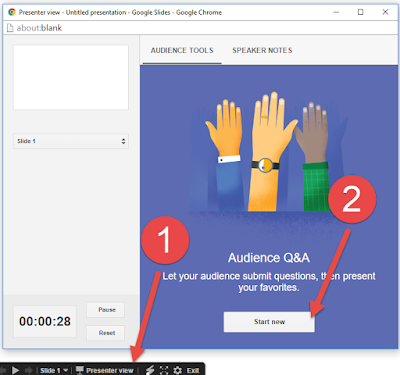Maximize the Presenter view window
The height and width of the screenshot is (375, 400).
coord(360,12)
